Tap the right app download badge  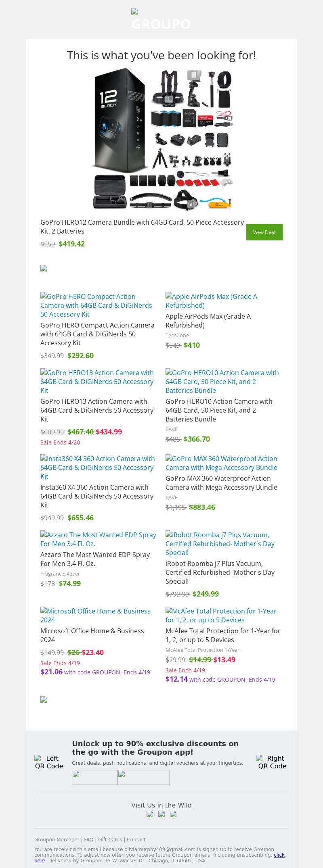pyautogui.click(x=143, y=777)
